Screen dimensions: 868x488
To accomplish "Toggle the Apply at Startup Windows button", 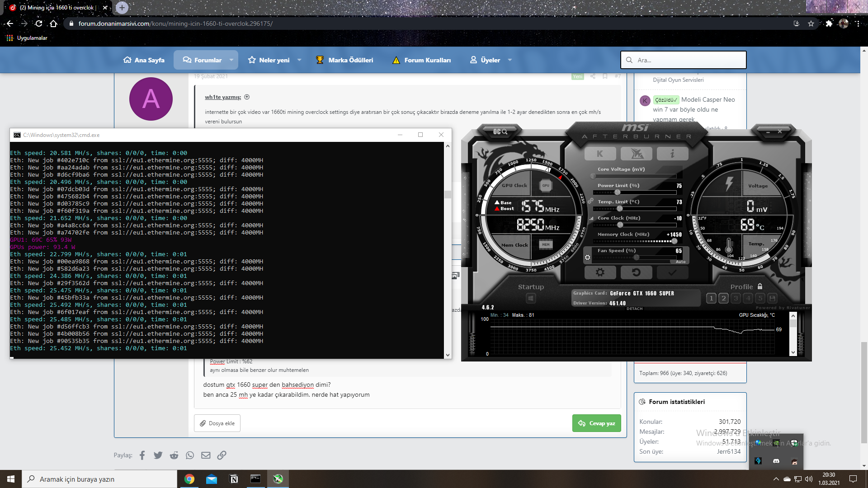I will click(531, 298).
